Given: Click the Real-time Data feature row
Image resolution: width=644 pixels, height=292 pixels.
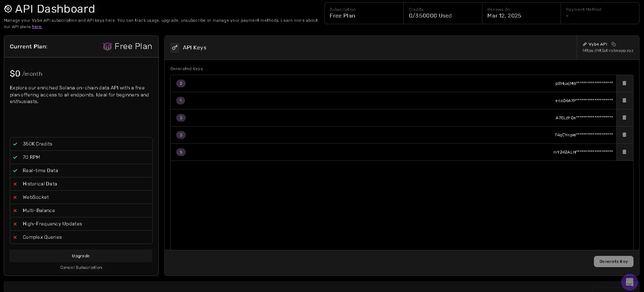Looking at the screenshot, I should tap(81, 171).
